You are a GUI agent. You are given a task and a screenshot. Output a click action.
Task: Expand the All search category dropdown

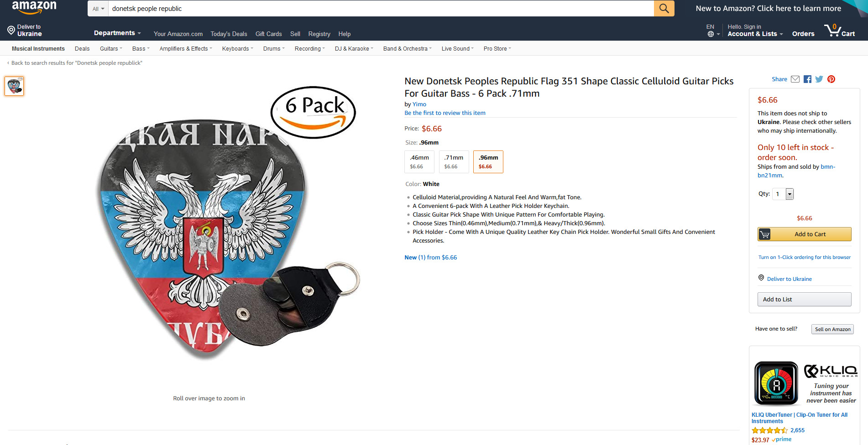(x=98, y=9)
